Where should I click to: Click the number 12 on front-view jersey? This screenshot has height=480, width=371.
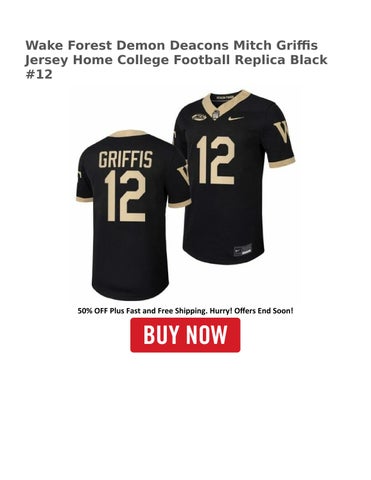[x=216, y=160]
